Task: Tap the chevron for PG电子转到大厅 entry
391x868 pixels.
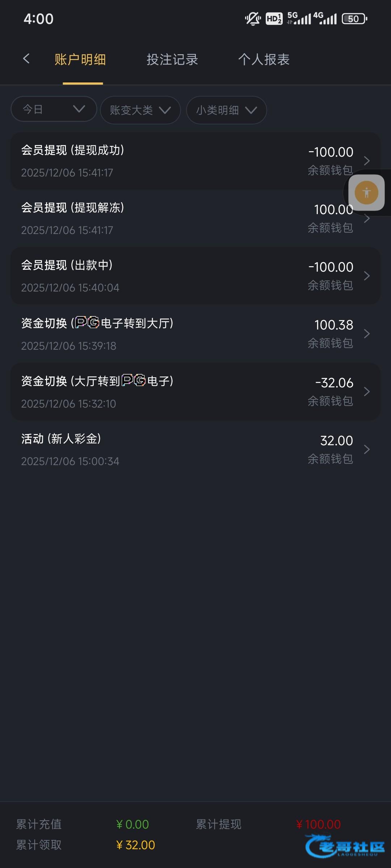Action: [367, 334]
